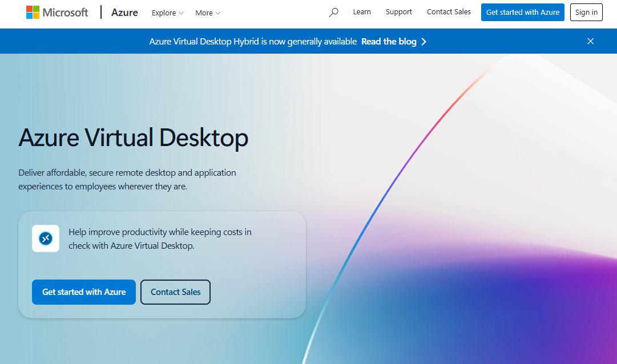Open the search magnifier icon
This screenshot has height=364, width=617.
click(x=334, y=12)
